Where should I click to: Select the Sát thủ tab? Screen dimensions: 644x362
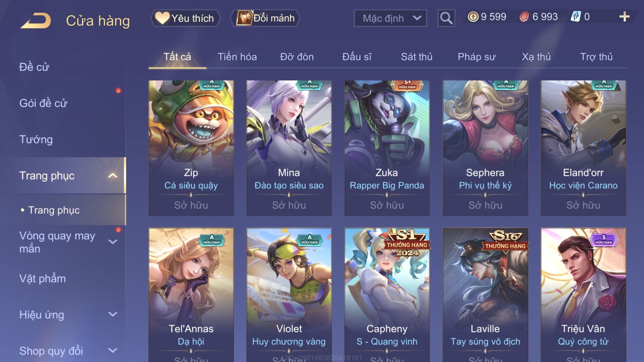(416, 57)
